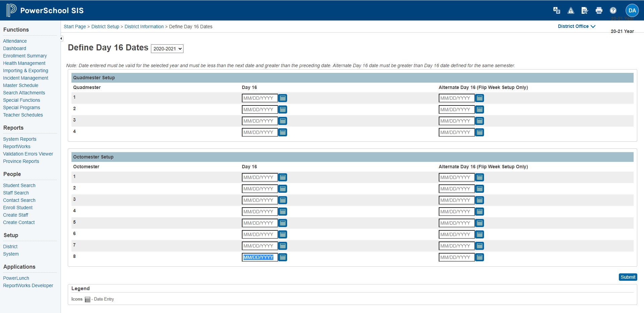The width and height of the screenshot is (644, 313).
Task: Click the PowerSchool SIS logo
Action: pos(45,10)
